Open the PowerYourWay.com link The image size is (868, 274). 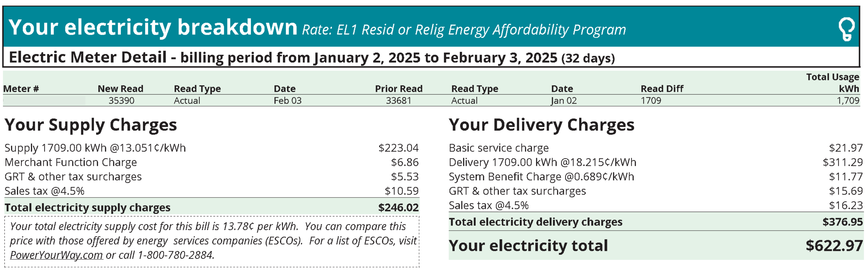tap(56, 255)
